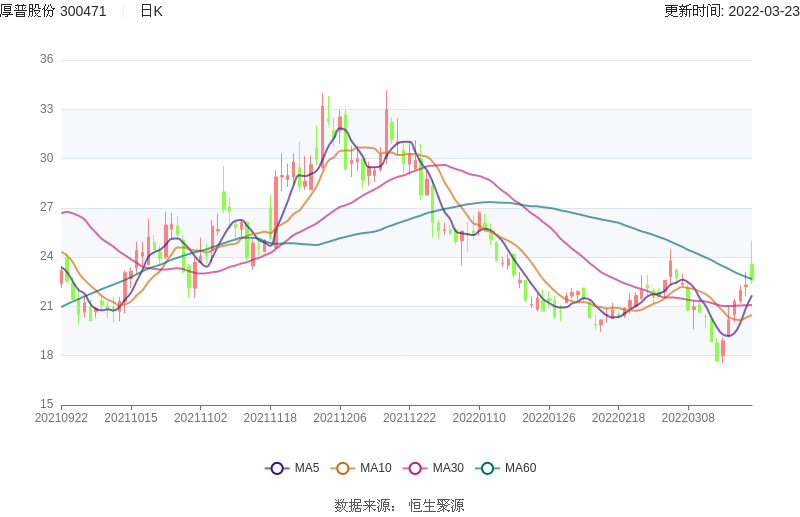
Task: Click the purple MA5 legend circle marker
Action: 277,468
